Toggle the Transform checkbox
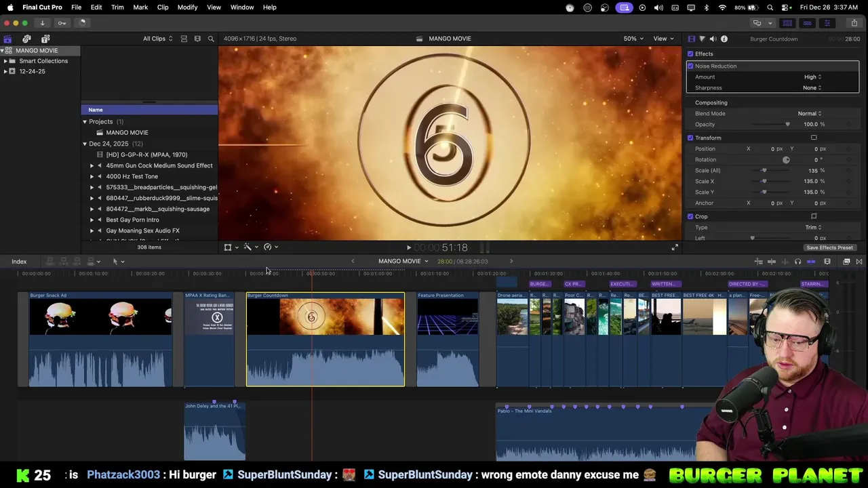868x488 pixels. pyautogui.click(x=690, y=138)
